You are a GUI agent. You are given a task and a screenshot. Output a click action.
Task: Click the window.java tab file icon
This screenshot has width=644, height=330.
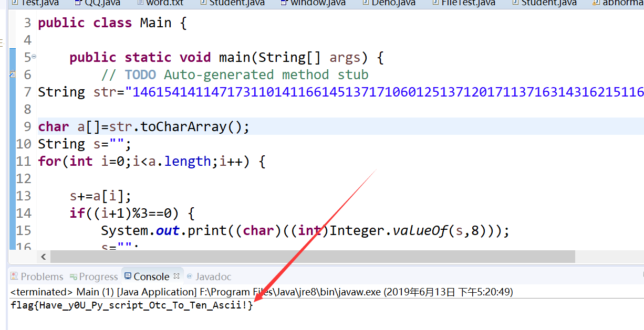tap(284, 3)
